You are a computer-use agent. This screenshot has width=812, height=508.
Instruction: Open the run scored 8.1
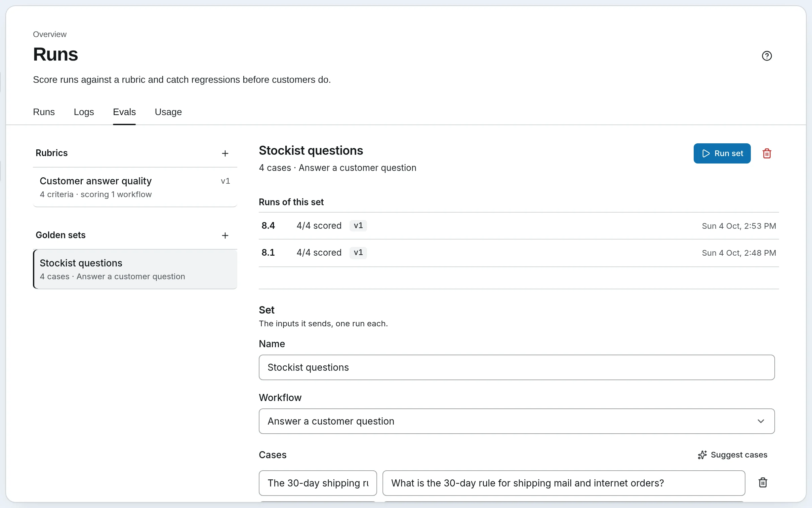coord(519,253)
